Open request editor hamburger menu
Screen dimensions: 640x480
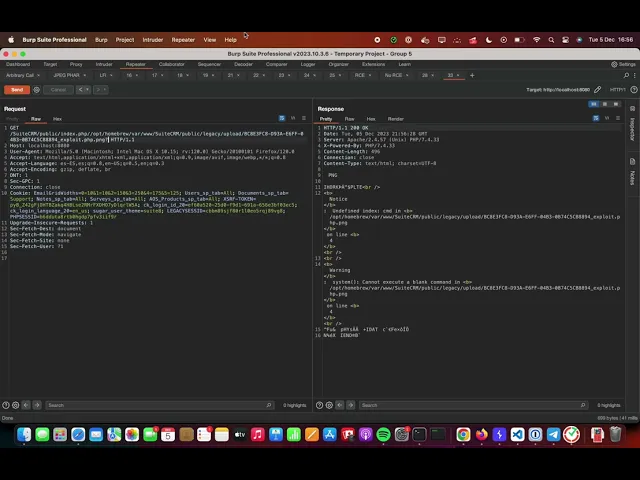[304, 118]
